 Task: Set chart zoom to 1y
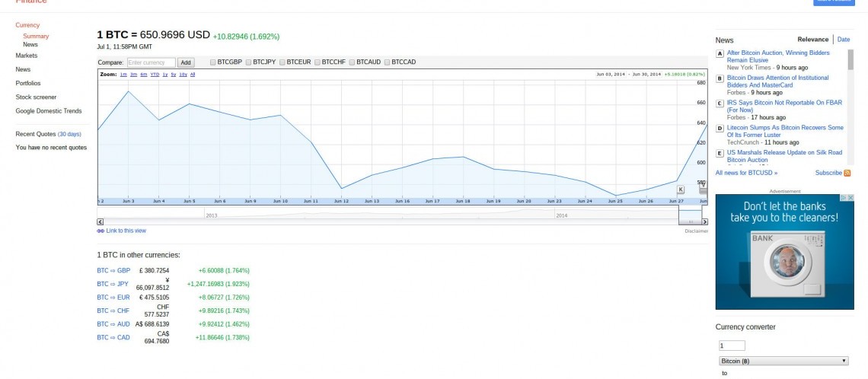pyautogui.click(x=165, y=74)
